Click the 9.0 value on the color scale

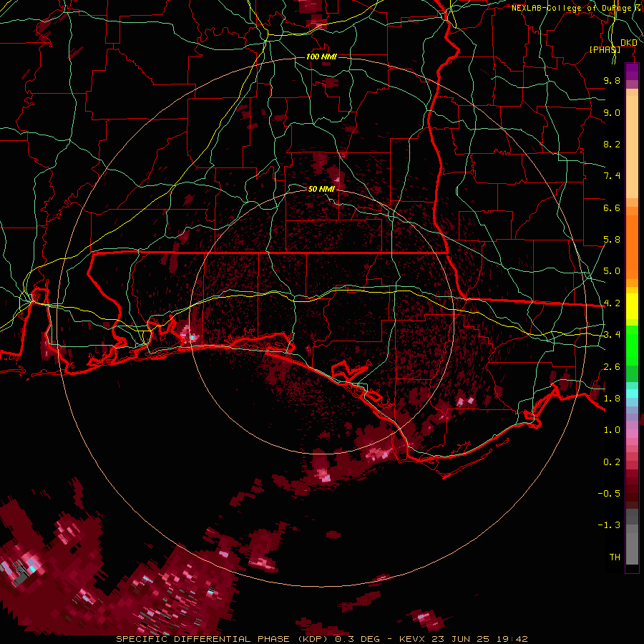pos(612,112)
